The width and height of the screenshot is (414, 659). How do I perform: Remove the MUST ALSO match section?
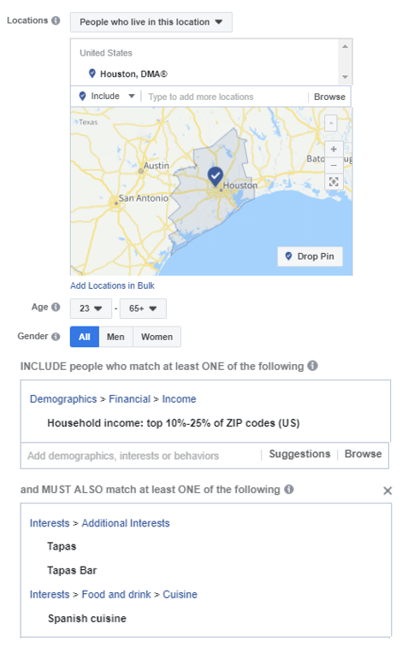(x=388, y=490)
